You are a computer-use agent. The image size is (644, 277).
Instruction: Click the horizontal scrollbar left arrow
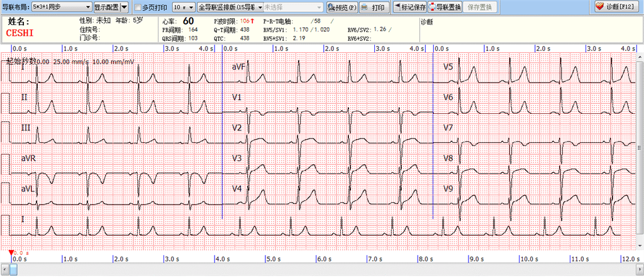(x=4, y=269)
